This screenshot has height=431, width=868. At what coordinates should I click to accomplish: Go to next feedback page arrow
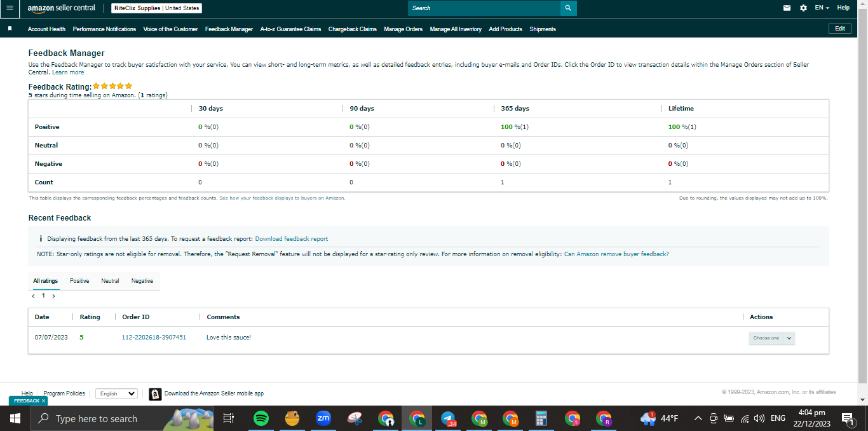point(53,296)
